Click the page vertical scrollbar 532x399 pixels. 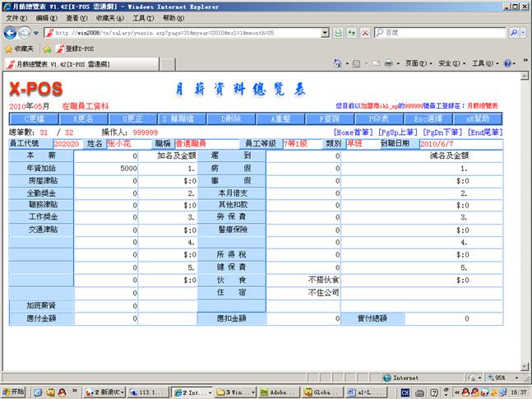(525, 222)
